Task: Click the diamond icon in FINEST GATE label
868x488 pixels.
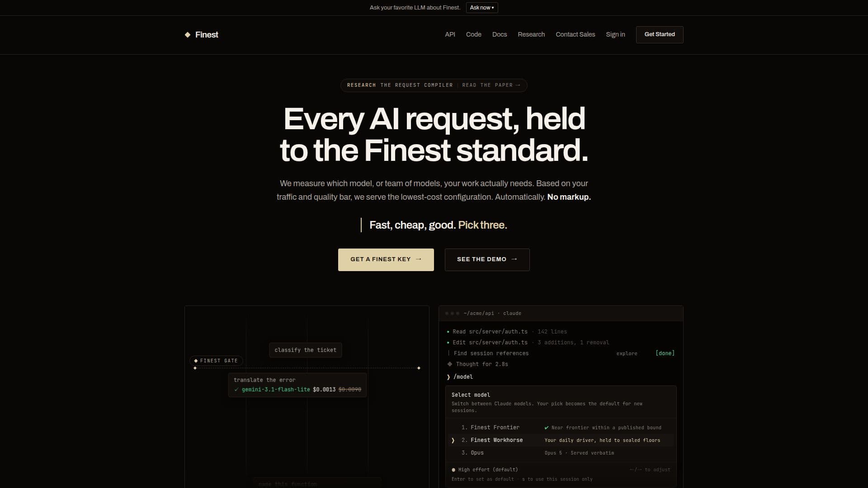Action: 196,361
